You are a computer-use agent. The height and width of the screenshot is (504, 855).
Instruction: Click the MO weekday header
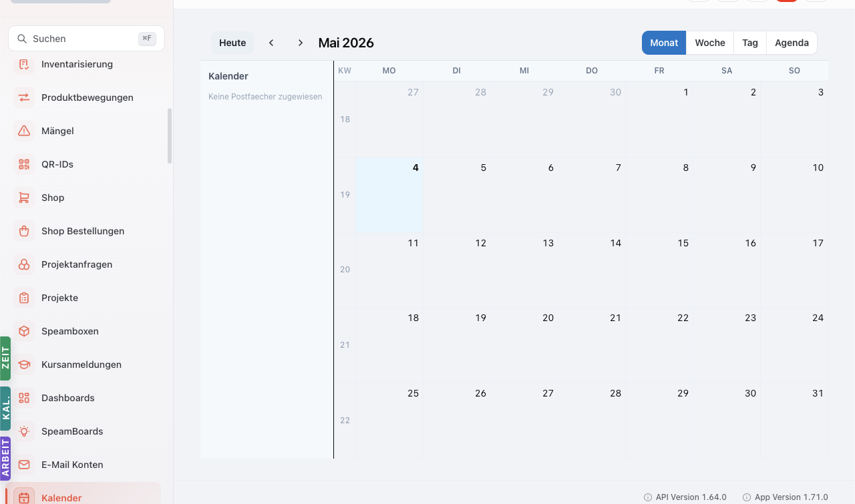click(389, 71)
